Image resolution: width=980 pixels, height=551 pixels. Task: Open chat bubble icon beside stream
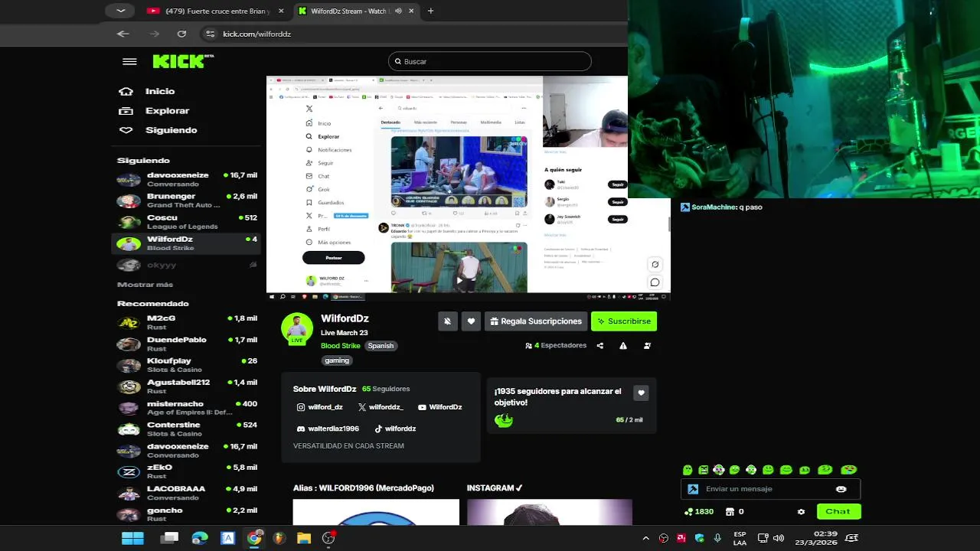[x=655, y=282]
